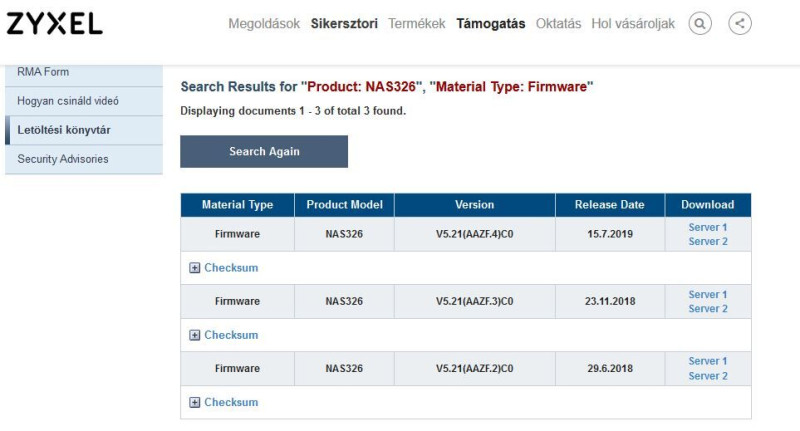Viewport: 800px width, 431px height.
Task: Open Hol vásároljak page
Action: click(x=633, y=24)
